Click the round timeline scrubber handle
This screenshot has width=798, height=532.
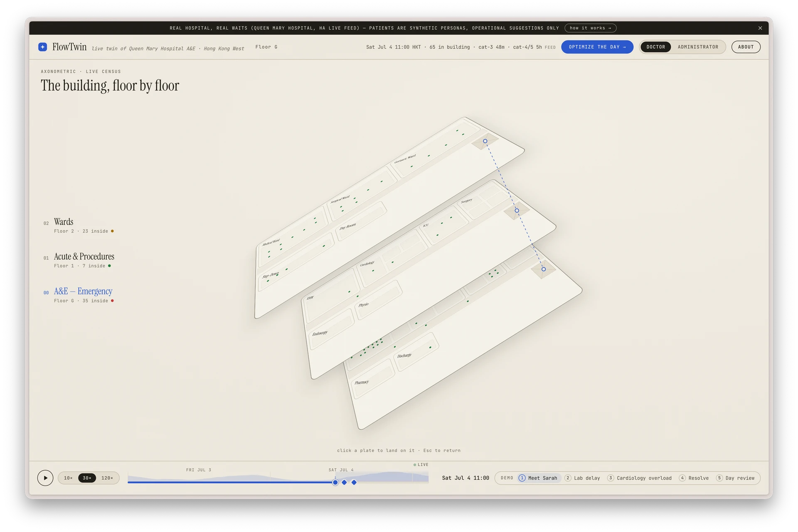click(335, 483)
